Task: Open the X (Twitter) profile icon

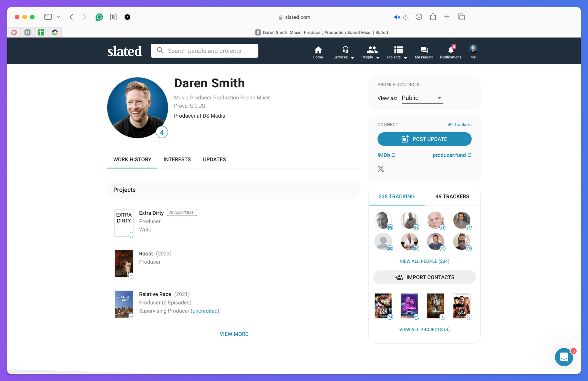Action: coord(381,169)
